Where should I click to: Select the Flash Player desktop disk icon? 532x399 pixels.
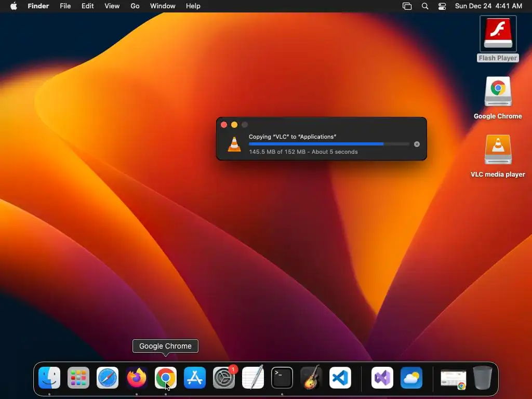pos(498,33)
